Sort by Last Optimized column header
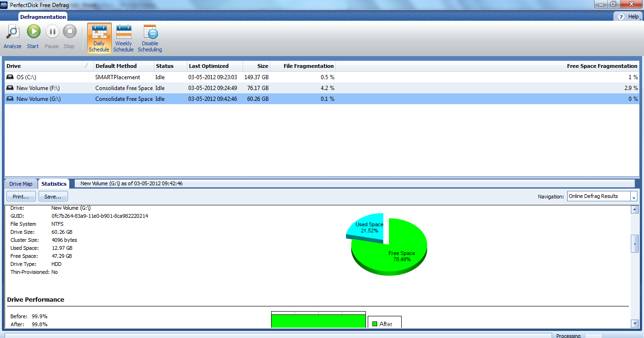Image resolution: width=644 pixels, height=338 pixels. click(215, 66)
